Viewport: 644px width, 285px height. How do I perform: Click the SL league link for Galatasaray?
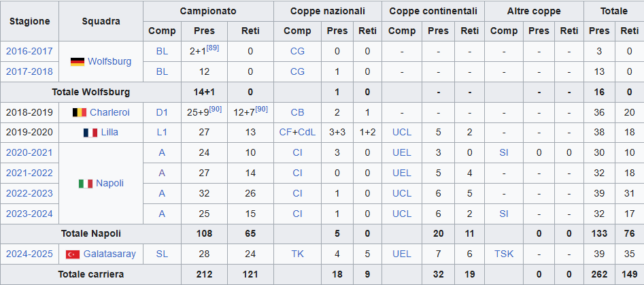coord(162,254)
